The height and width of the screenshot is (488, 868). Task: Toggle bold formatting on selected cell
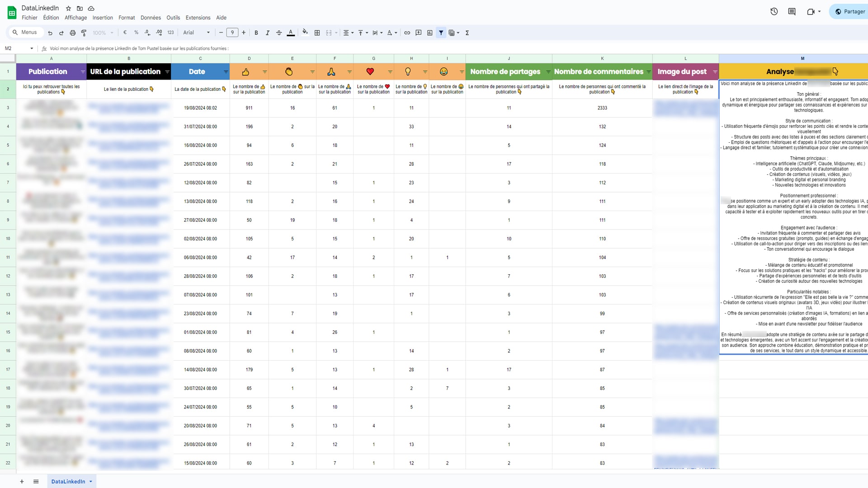click(x=256, y=32)
